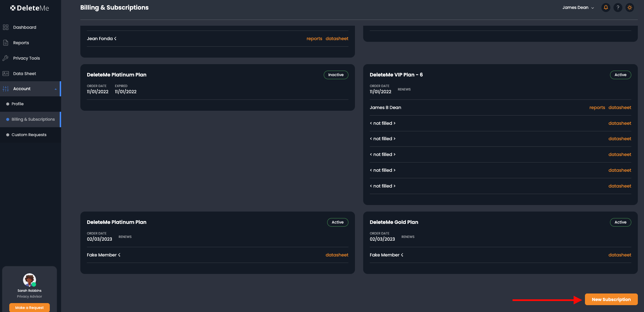Screen dimensions: 644x312
Task: Click the Data Sheet card icon
Action: coord(5,73)
